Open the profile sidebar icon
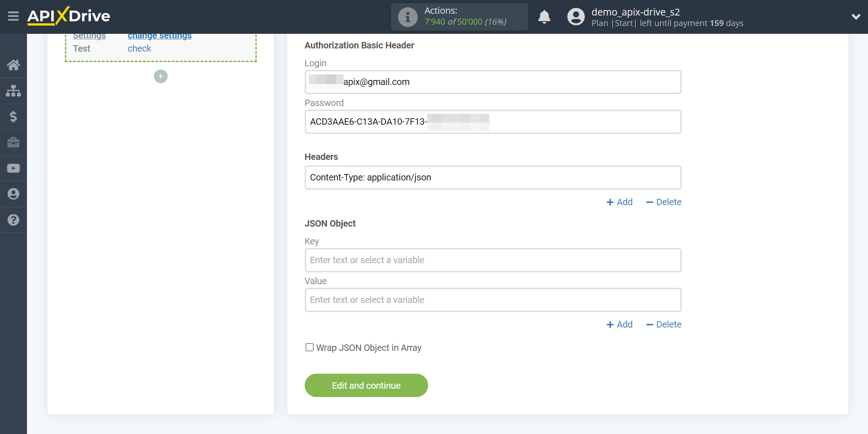 tap(13, 194)
